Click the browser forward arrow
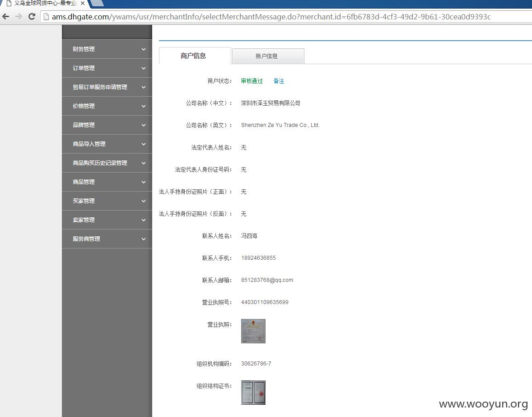Viewport: 532px width, 417px height. click(19, 16)
